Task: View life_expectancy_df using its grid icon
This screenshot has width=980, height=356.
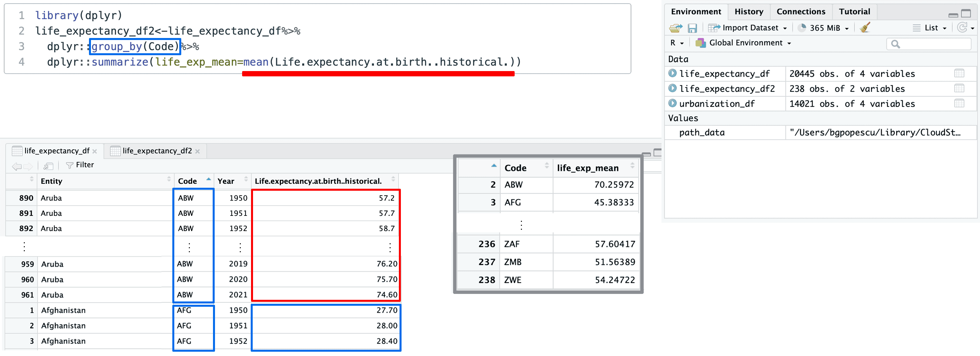Action: pyautogui.click(x=959, y=73)
